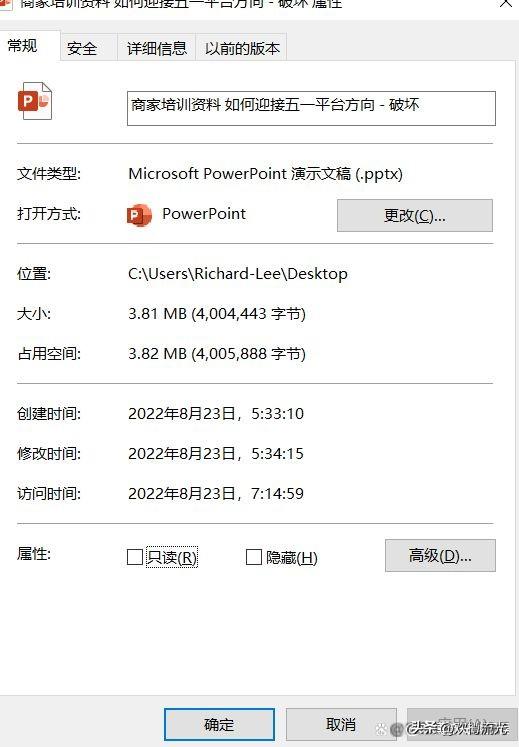519x747 pixels.
Task: Click the 7:14:59 access time value
Action: (x=277, y=494)
